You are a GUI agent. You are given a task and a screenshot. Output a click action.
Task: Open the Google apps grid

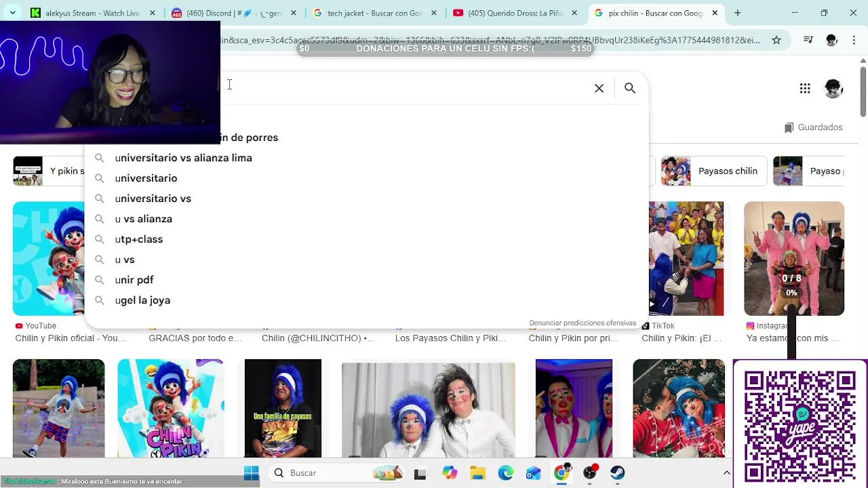pos(805,88)
